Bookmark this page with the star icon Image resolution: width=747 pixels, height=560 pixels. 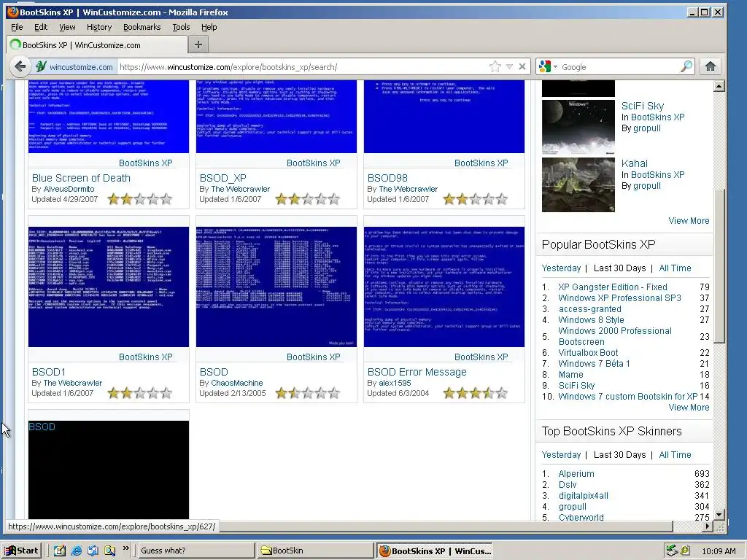(495, 66)
